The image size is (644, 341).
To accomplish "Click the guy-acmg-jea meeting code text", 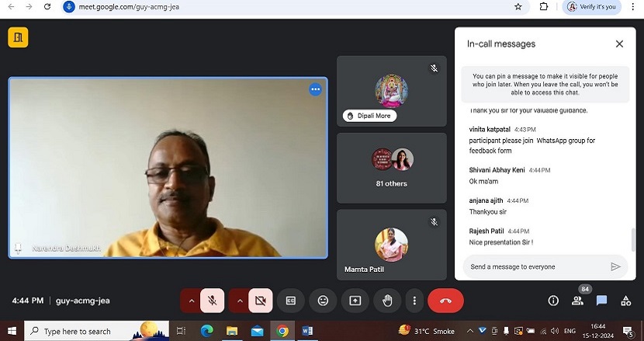I will [82, 301].
